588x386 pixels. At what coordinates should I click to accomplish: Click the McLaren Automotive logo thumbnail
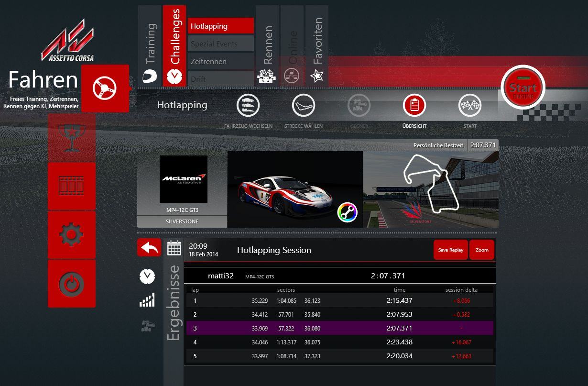point(184,179)
